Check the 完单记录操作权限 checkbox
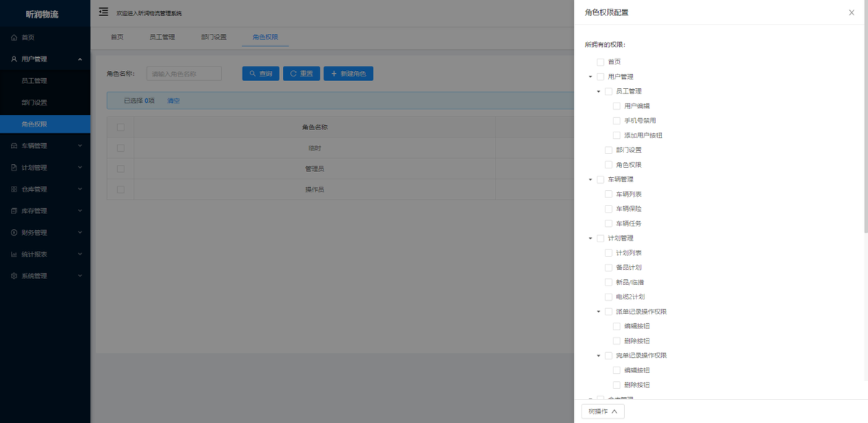Viewport: 868px width, 423px height. (x=608, y=356)
